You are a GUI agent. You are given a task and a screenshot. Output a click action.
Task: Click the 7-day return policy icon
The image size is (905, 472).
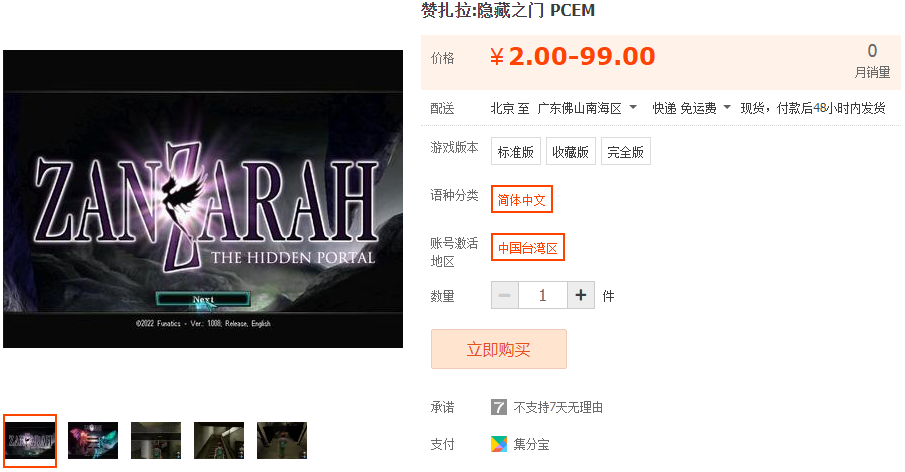pos(499,407)
